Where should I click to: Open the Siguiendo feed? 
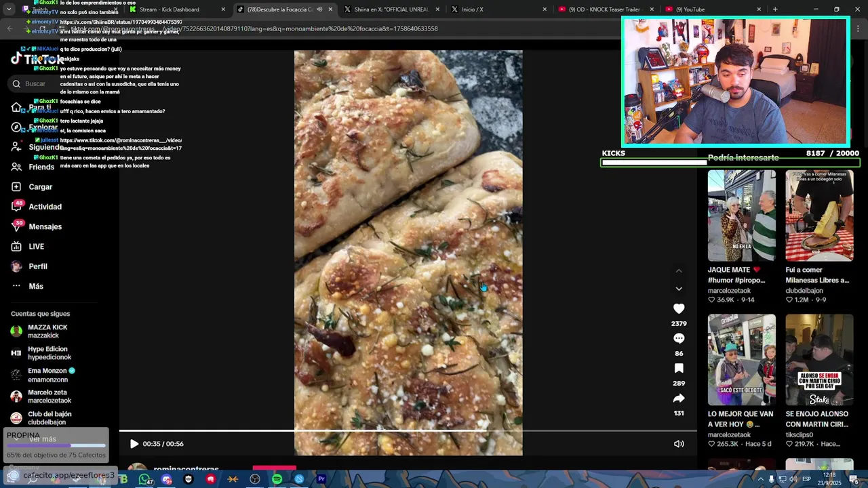point(38,147)
